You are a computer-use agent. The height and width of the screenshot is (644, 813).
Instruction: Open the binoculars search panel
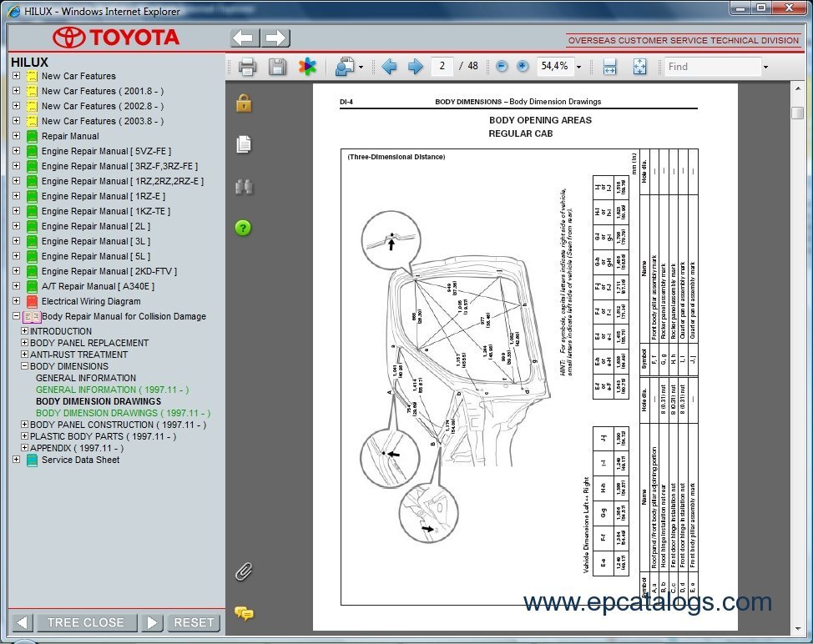point(244,187)
